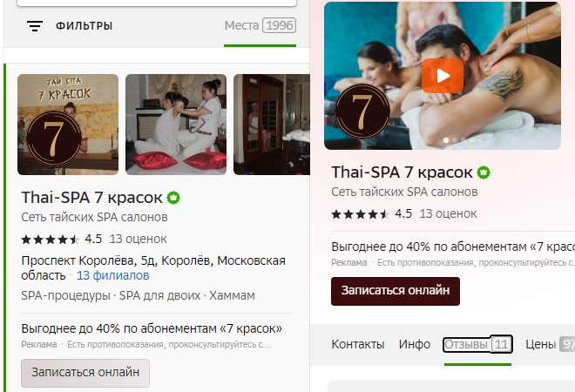Image resolution: width=575 pixels, height=392 pixels.
Task: Select the first carousel dot on the photo
Action: [446, 140]
